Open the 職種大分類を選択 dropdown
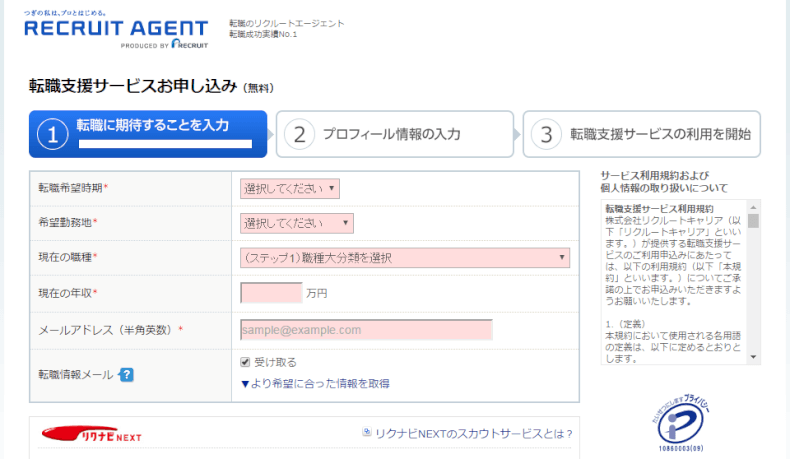Viewport: 790px width, 459px height. 405,257
